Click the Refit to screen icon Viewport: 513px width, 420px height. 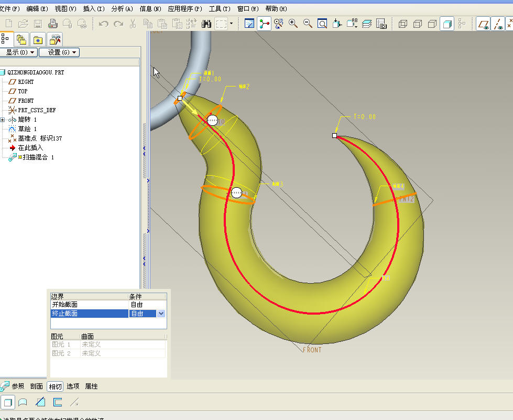(x=322, y=24)
